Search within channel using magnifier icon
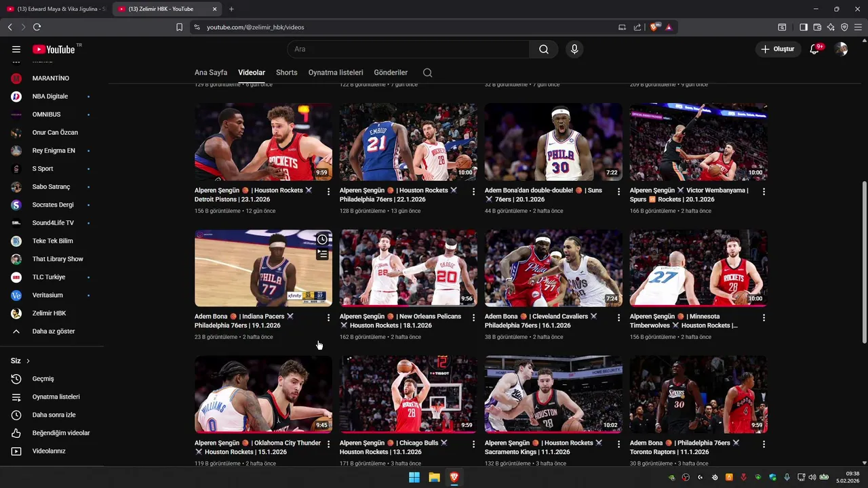The height and width of the screenshot is (488, 868). tap(427, 73)
